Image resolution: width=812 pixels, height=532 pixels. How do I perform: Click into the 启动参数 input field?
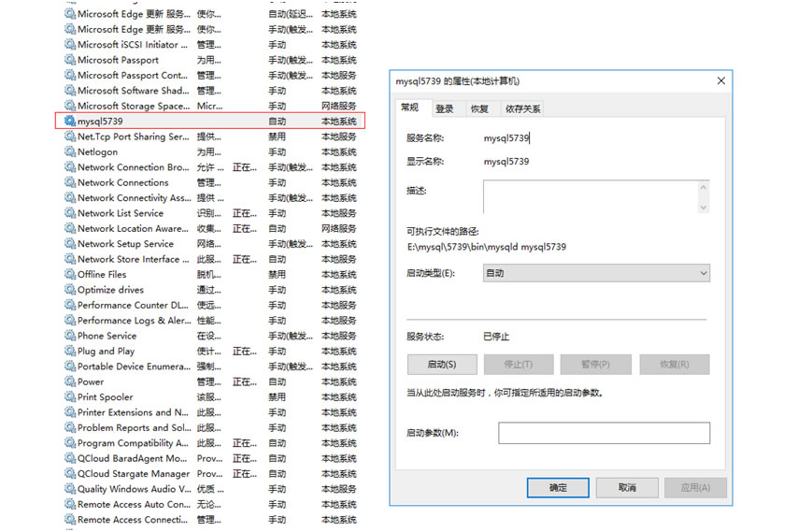click(604, 433)
